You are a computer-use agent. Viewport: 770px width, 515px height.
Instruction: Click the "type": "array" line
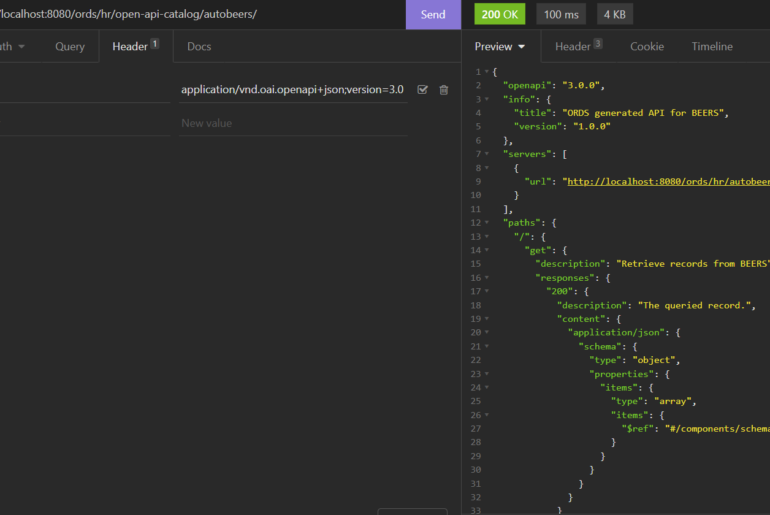[x=654, y=402]
